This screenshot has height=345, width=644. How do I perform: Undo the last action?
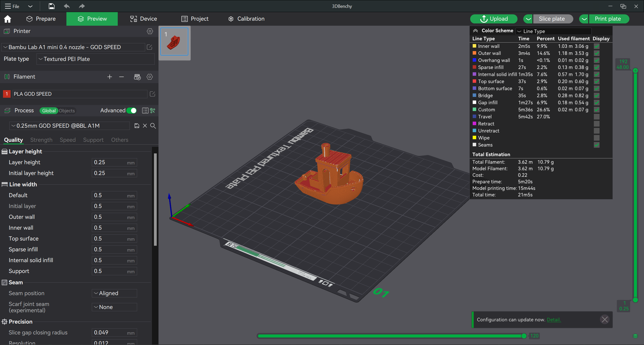click(67, 6)
